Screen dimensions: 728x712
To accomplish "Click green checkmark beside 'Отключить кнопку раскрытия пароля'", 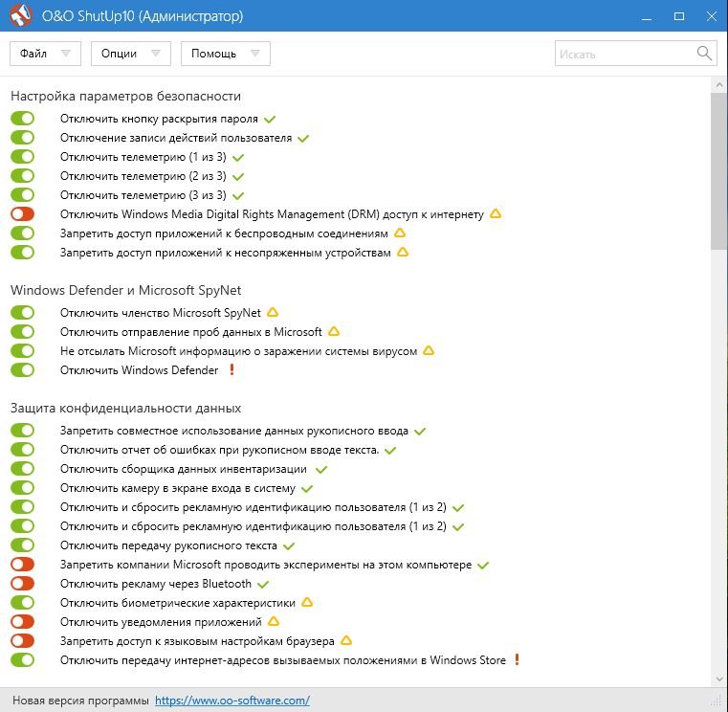I will coord(270,120).
